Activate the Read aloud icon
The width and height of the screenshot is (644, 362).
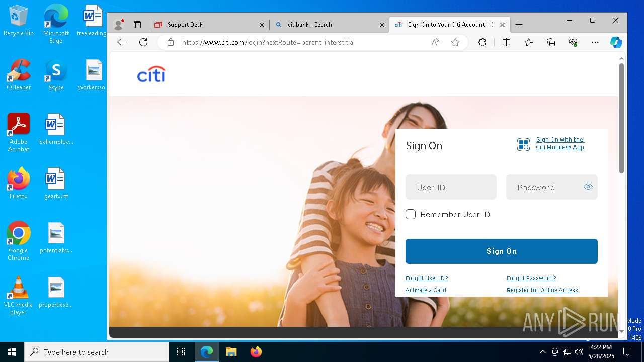coord(435,42)
